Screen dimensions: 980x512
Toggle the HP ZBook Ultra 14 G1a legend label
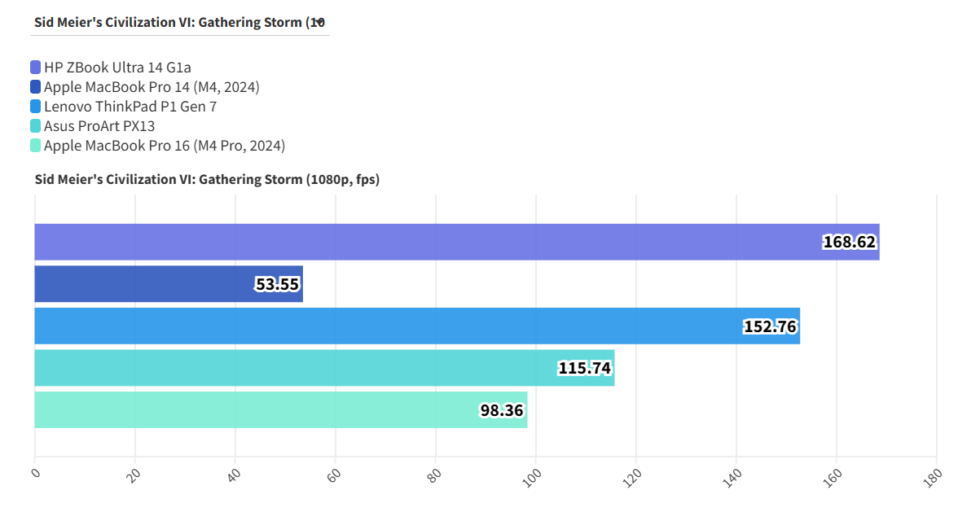(117, 68)
